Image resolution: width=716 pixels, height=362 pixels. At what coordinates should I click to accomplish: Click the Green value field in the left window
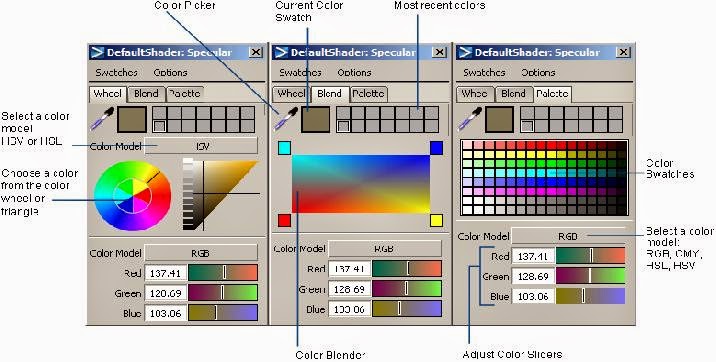(x=166, y=293)
